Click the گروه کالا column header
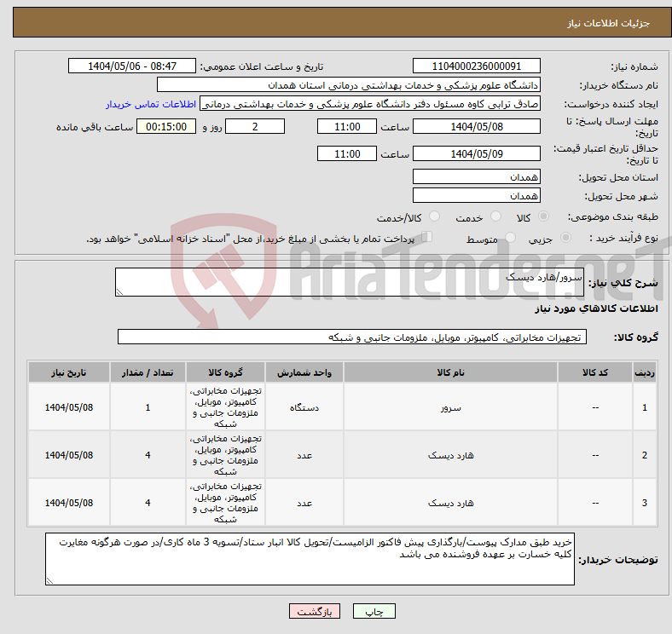672x634 pixels. click(225, 372)
